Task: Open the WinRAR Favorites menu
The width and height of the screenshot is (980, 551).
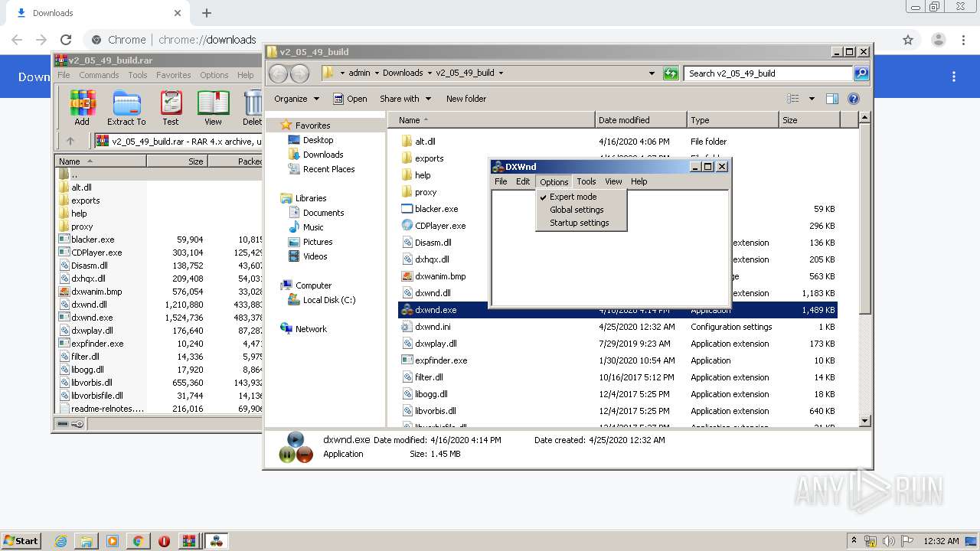Action: 174,75
